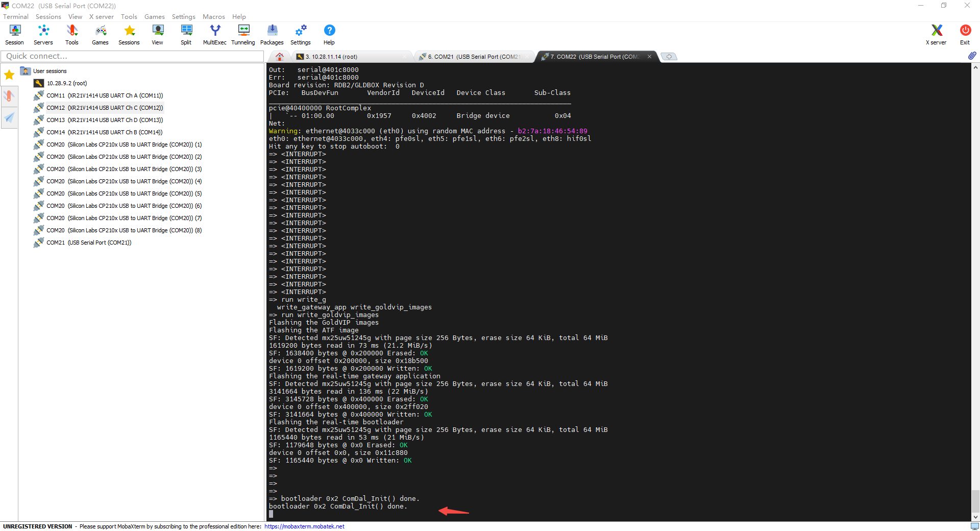This screenshot has height=531, width=980.
Task: Open the Games icon in the toolbar
Action: click(100, 34)
